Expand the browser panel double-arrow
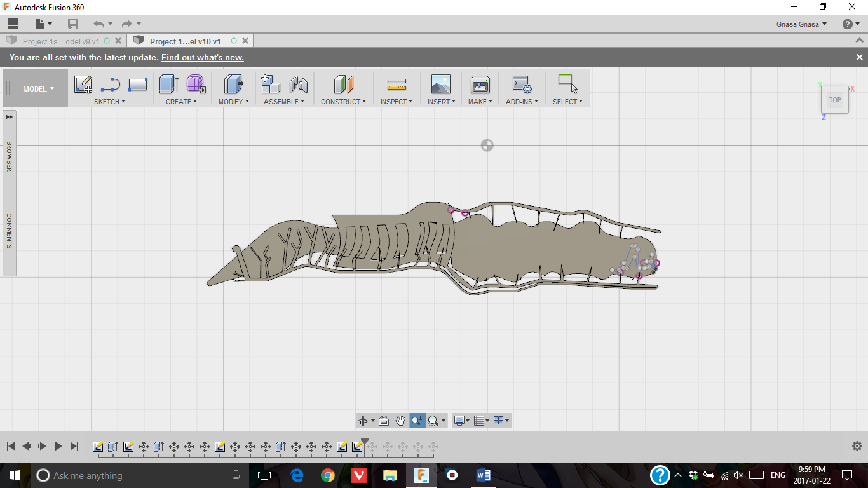 [10, 117]
